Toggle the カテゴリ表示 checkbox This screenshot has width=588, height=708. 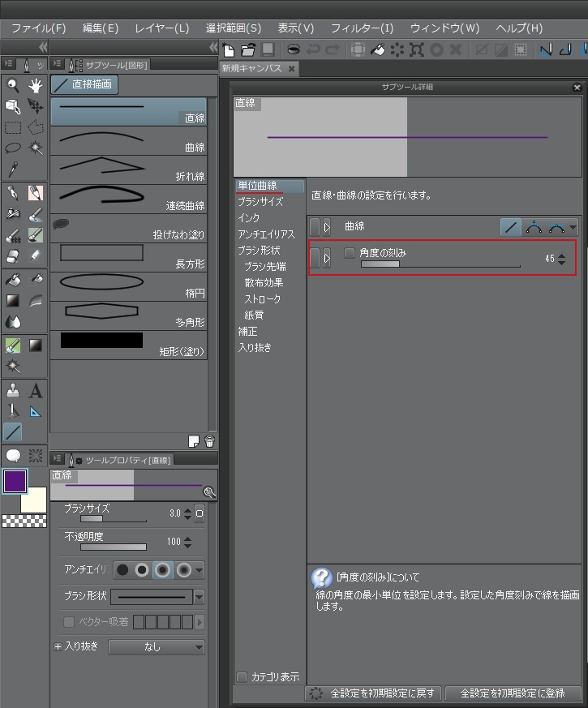(242, 677)
